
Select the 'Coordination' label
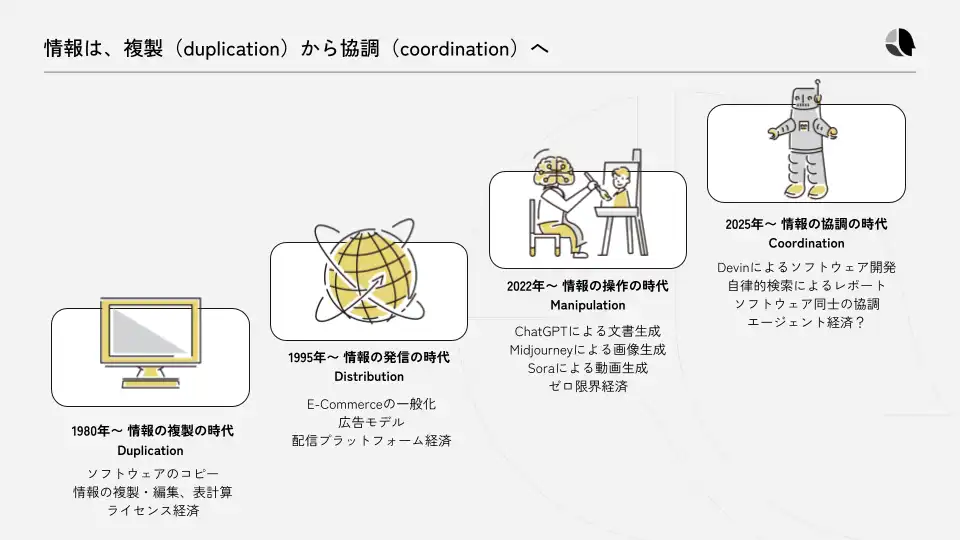pyautogui.click(x=806, y=243)
